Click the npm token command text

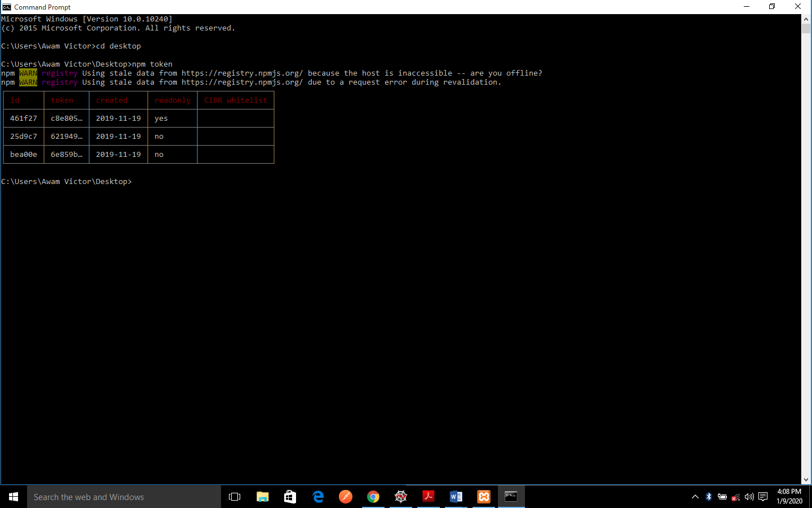pos(152,64)
